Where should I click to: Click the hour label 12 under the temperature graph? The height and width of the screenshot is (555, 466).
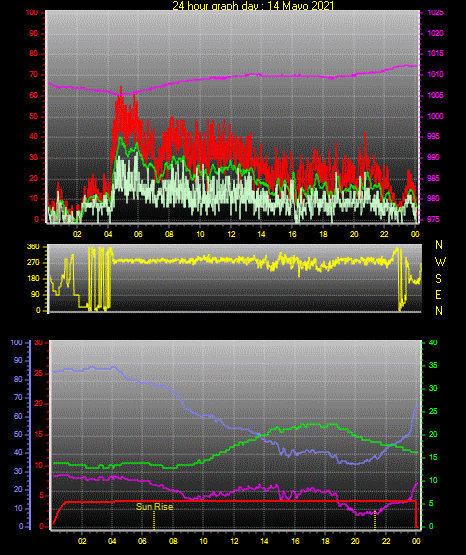[234, 541]
